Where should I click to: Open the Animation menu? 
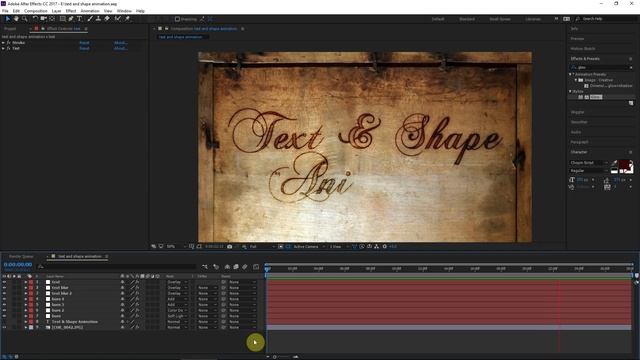[90, 11]
